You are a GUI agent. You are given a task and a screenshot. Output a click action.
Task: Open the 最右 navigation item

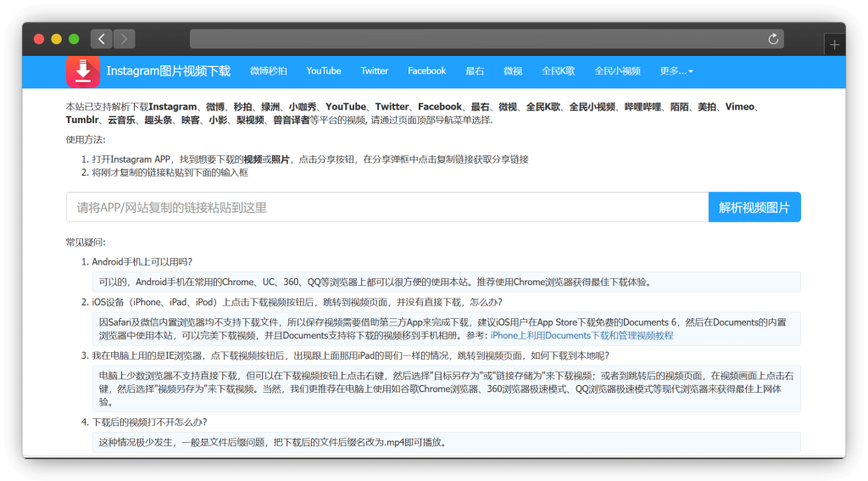(x=475, y=71)
